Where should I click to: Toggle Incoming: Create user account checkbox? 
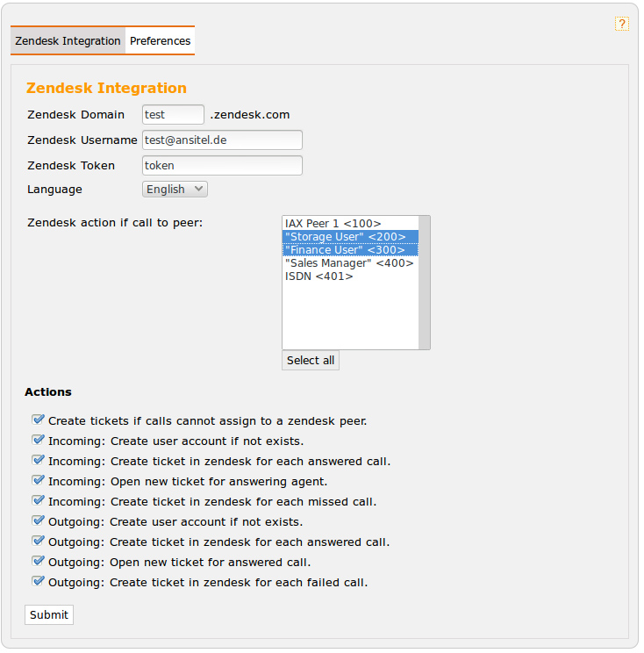coord(38,441)
